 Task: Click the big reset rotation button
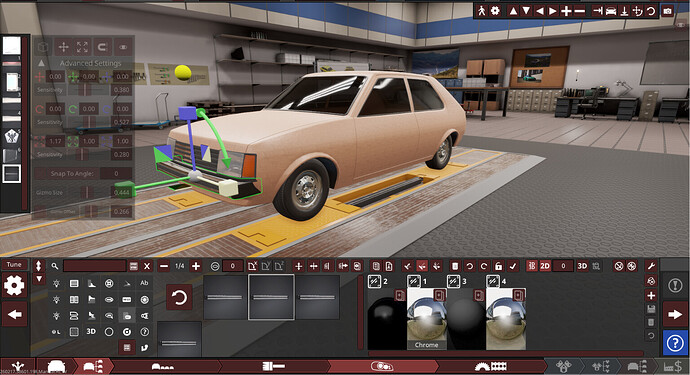pyautogui.click(x=179, y=297)
